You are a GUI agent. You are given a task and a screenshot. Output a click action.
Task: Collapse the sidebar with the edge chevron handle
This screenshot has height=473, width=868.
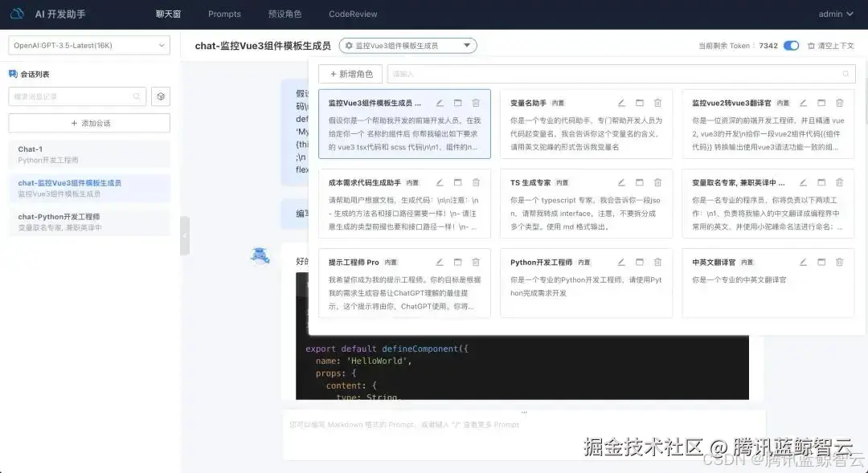click(186, 236)
